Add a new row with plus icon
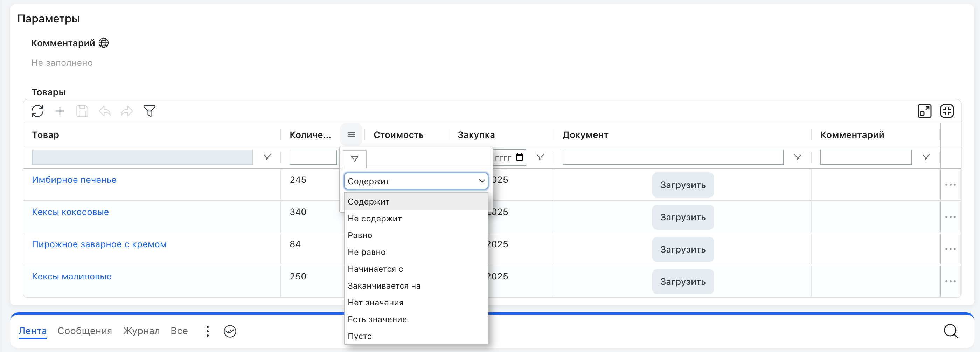 [x=60, y=111]
